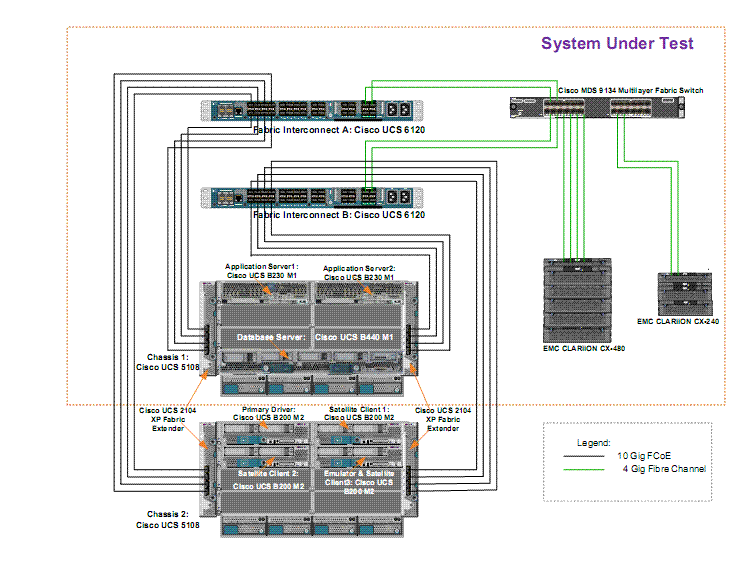This screenshot has height=571, width=739.
Task: Select the Database Server B440 M1 blade
Action: coord(312,339)
